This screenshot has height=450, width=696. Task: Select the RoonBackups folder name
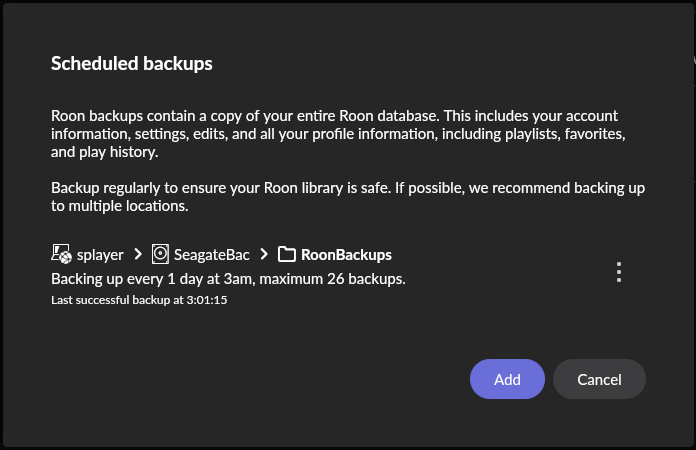pos(346,255)
